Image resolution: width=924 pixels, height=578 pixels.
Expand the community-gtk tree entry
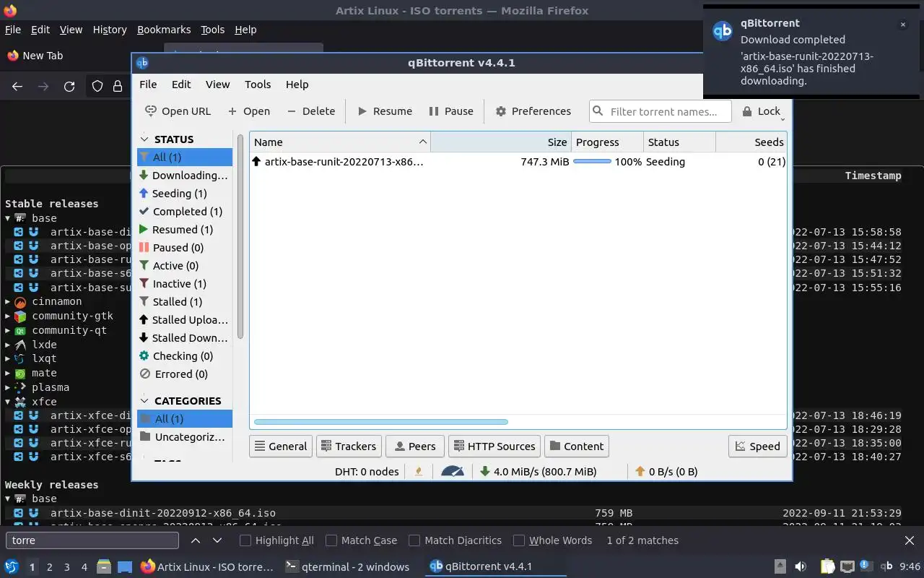point(8,316)
